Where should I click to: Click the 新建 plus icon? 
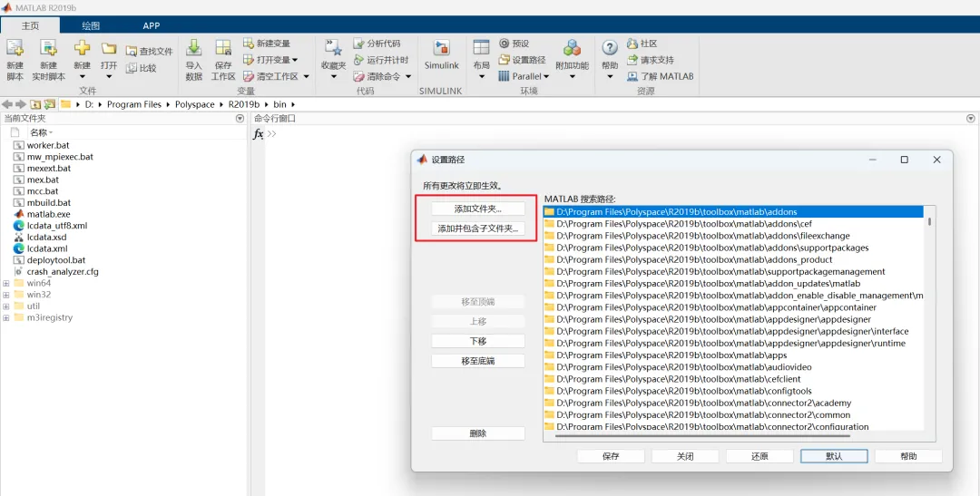tap(82, 49)
